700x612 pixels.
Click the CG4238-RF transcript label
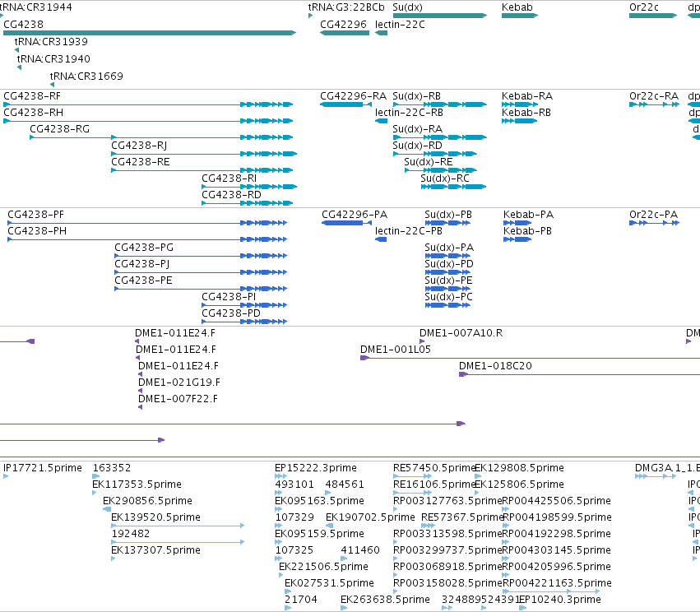[32, 96]
